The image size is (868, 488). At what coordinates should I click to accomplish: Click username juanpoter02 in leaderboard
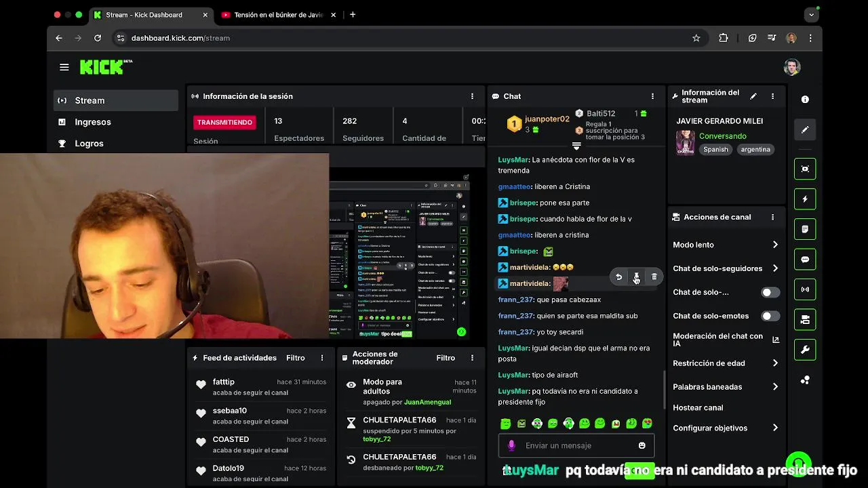pyautogui.click(x=547, y=119)
